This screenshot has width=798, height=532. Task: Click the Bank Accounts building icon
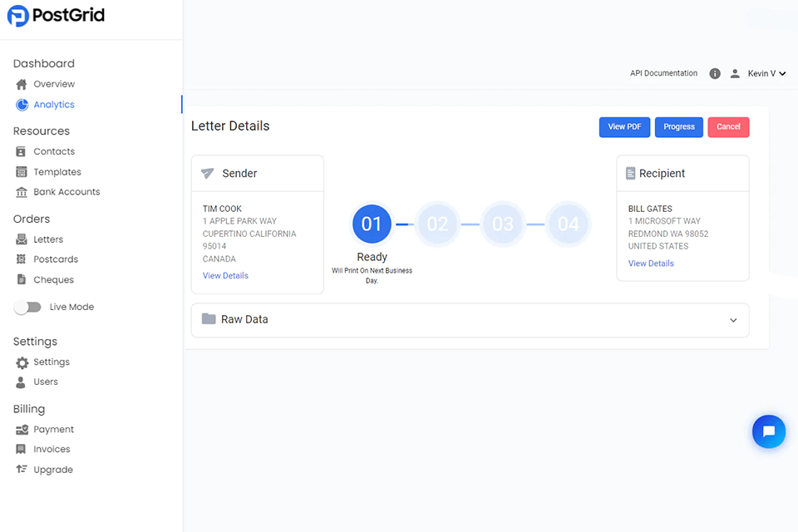click(x=22, y=192)
